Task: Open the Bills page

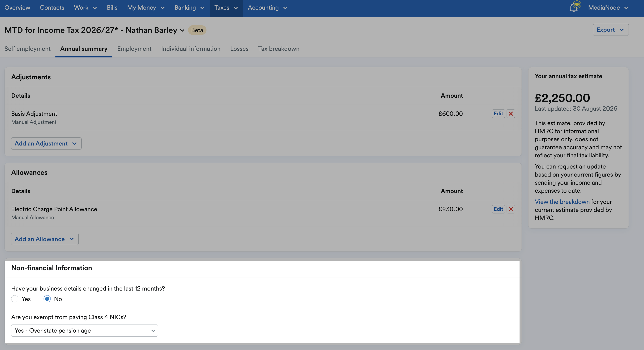Action: point(112,8)
